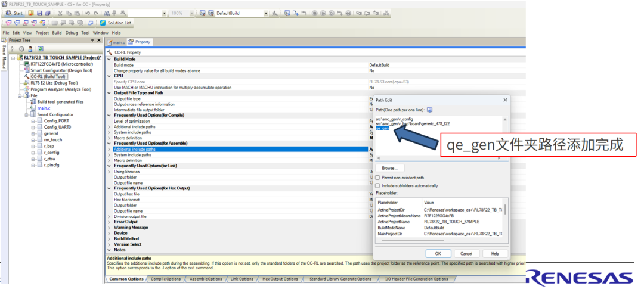Confirm Path Edit with OK
The image size is (644, 289).
438,253
